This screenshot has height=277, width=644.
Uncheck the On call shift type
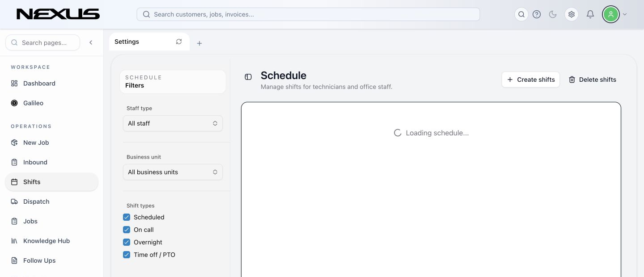tap(127, 230)
